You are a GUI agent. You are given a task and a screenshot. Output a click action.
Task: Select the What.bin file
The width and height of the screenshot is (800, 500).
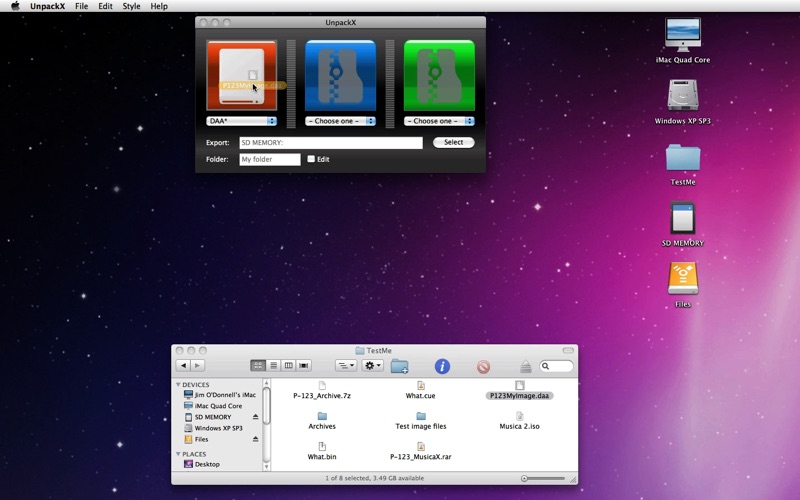point(322,452)
